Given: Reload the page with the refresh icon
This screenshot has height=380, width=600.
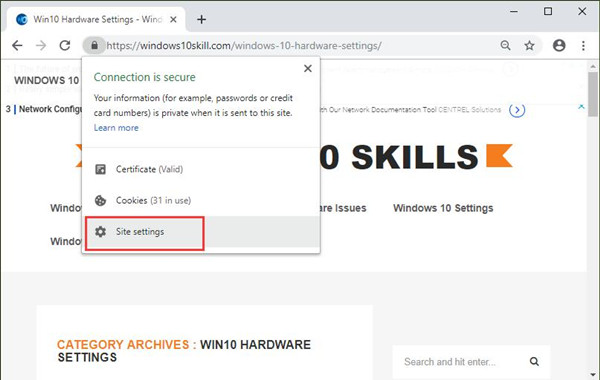Looking at the screenshot, I should click(x=65, y=46).
